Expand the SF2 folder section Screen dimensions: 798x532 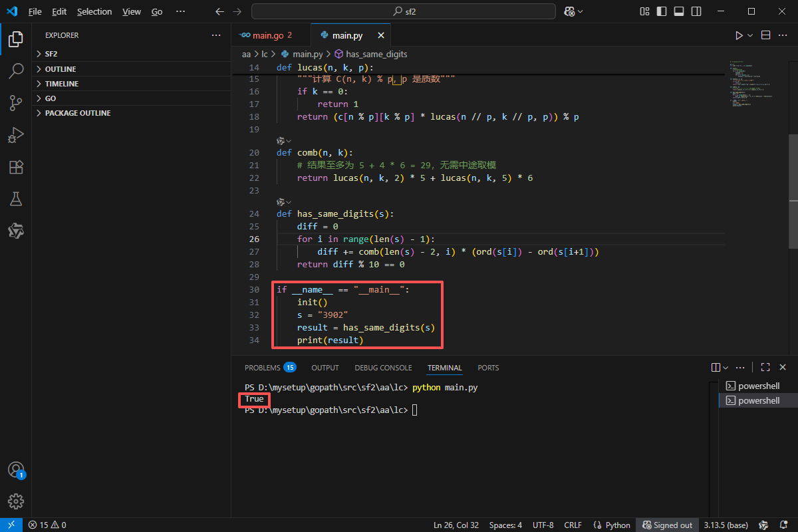(132, 54)
